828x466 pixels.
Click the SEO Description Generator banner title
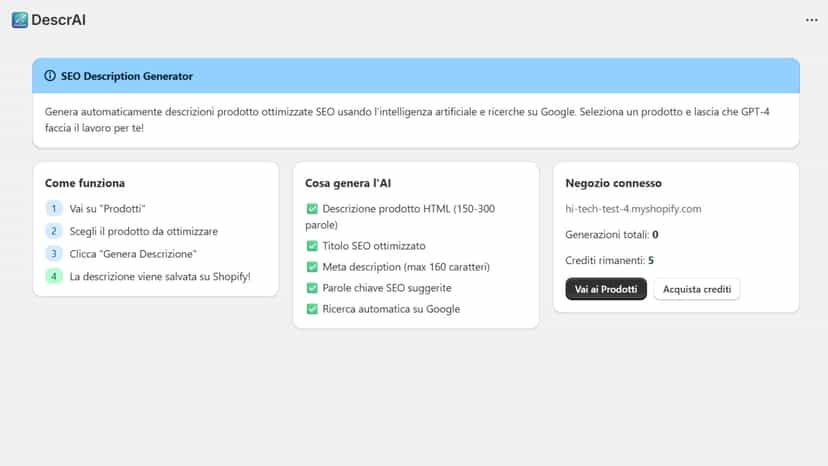(x=126, y=76)
